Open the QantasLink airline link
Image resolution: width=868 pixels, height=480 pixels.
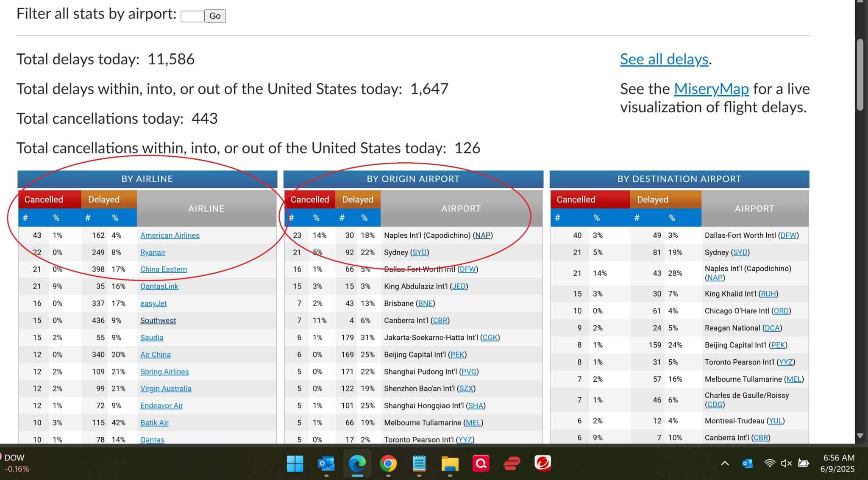(159, 286)
